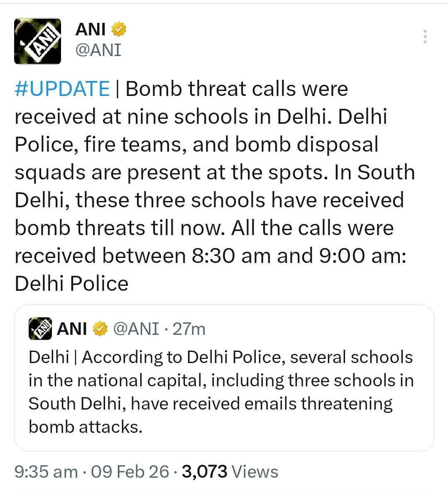The image size is (448, 496).
Task: Click 'Bomb threat calls were' in the main tweet
Action: pos(237,88)
